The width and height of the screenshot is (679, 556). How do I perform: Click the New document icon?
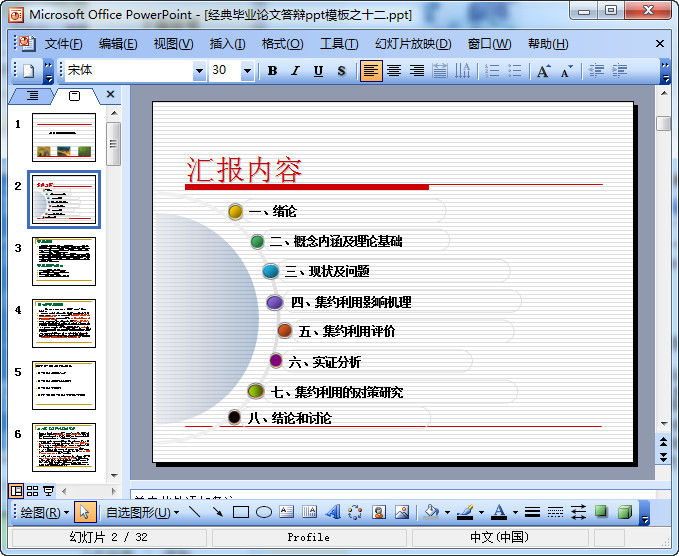29,71
